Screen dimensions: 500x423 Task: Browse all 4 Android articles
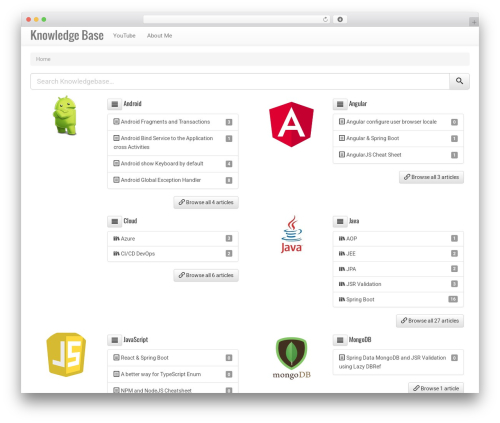pos(206,202)
